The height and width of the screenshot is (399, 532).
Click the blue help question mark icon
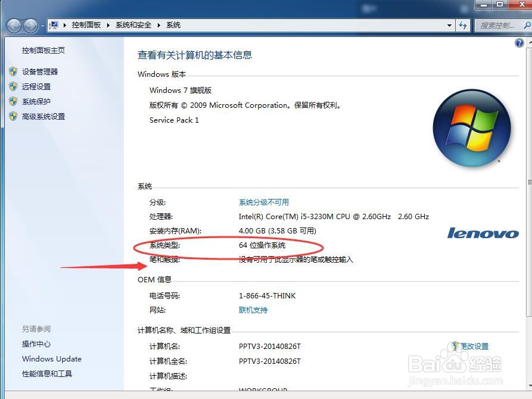(519, 42)
